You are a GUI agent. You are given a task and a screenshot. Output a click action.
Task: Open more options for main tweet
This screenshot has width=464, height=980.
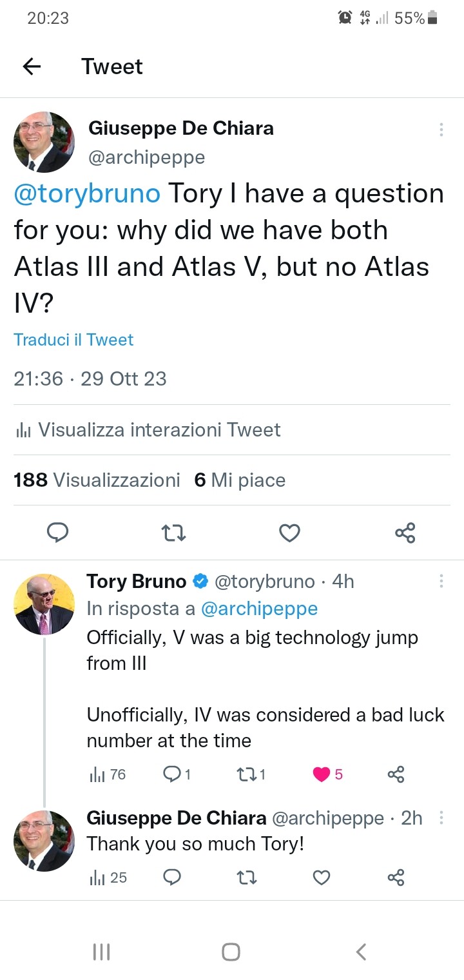[441, 130]
